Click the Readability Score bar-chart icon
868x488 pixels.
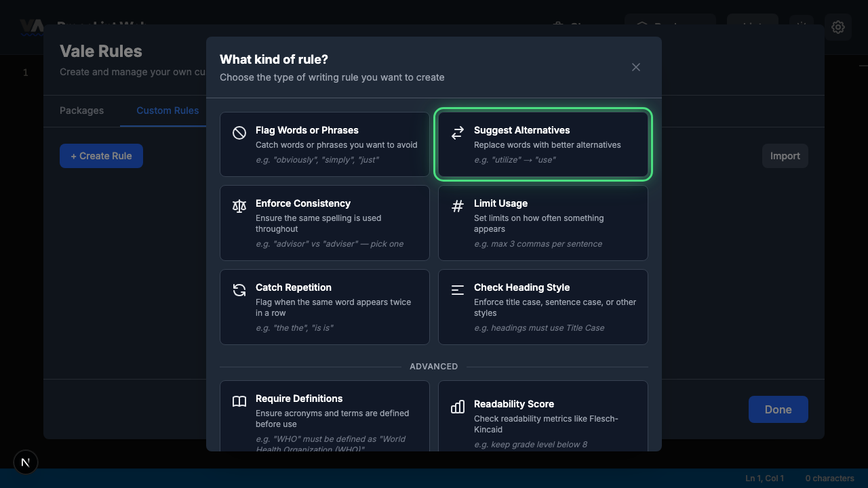pyautogui.click(x=458, y=407)
